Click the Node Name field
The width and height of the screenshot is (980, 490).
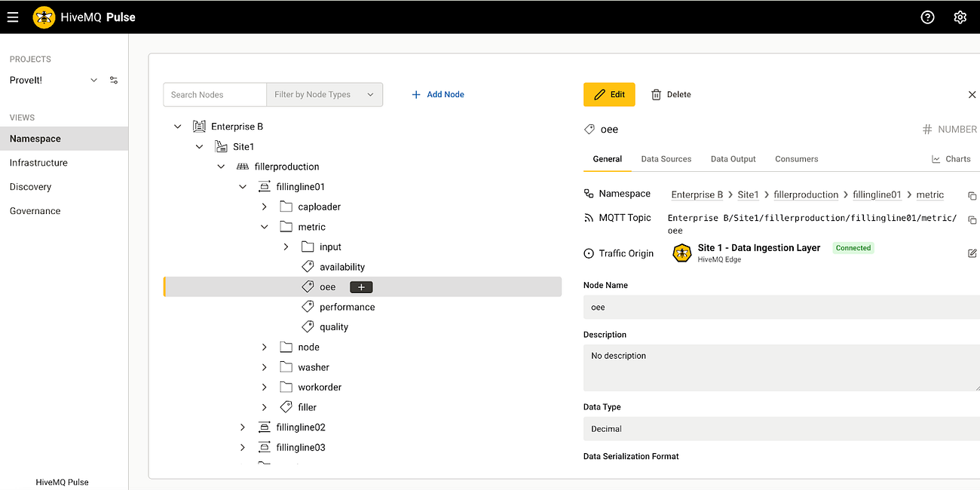[x=782, y=307]
